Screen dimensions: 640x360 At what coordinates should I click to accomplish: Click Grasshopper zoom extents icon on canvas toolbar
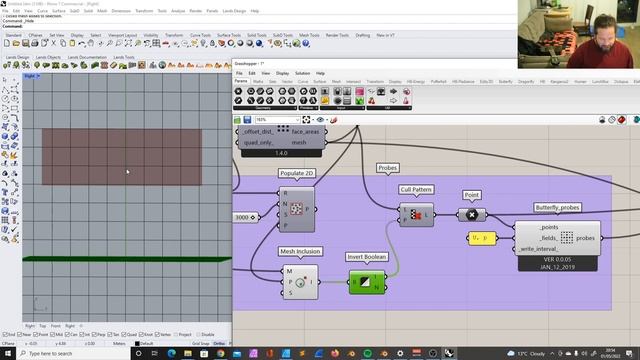[306, 120]
